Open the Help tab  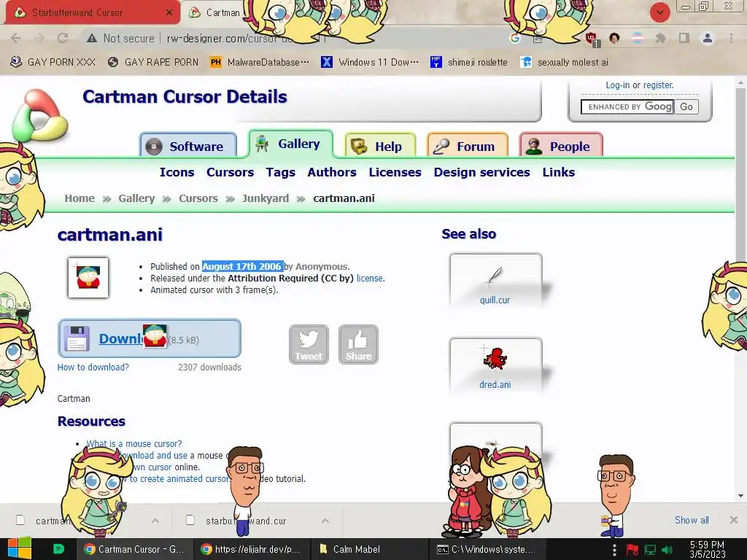379,145
